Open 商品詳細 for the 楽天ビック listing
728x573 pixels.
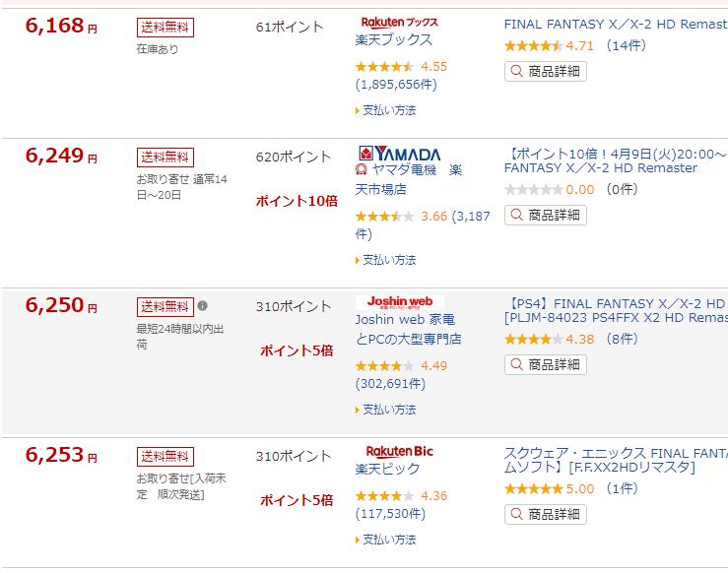[546, 514]
